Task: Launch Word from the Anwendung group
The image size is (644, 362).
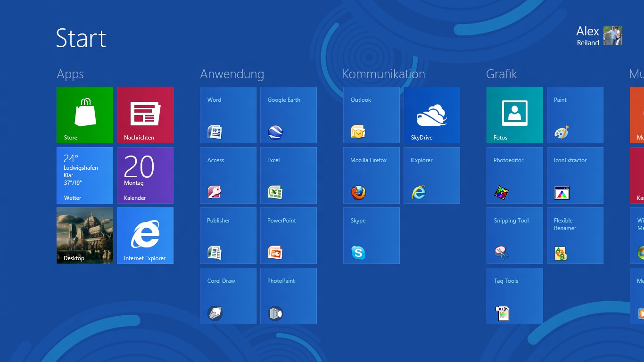Action: coord(228,115)
